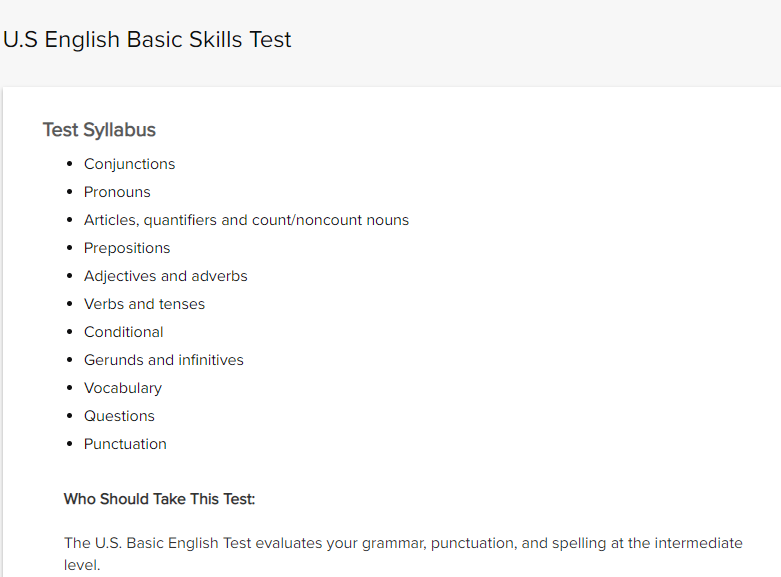The width and height of the screenshot is (781, 577).
Task: Click the paragraph describing the U.S. Basic English Test
Action: (x=403, y=554)
